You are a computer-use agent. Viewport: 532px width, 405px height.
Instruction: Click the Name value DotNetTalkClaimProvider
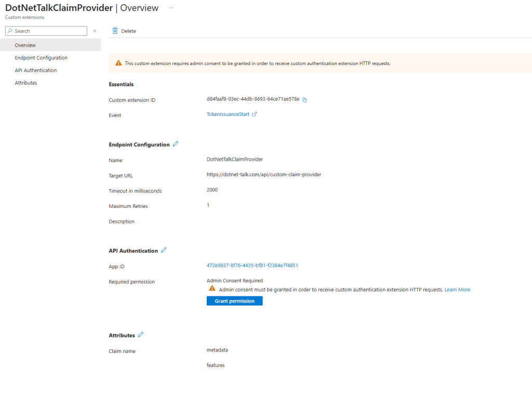click(x=235, y=159)
